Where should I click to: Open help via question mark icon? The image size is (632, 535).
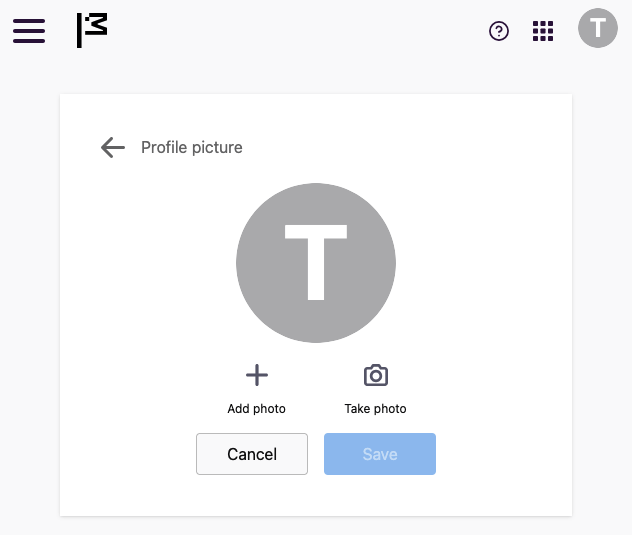click(x=499, y=31)
